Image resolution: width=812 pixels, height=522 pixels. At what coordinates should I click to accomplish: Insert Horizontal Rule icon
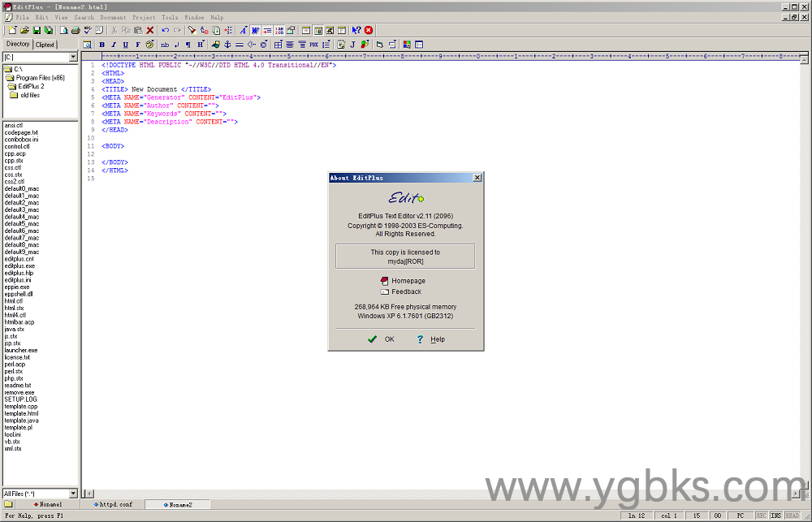click(240, 45)
